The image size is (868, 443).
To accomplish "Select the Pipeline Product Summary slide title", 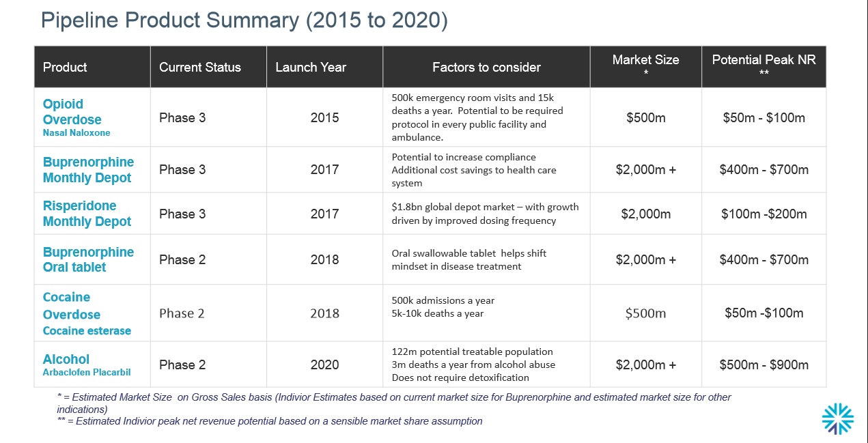I will 244,20.
